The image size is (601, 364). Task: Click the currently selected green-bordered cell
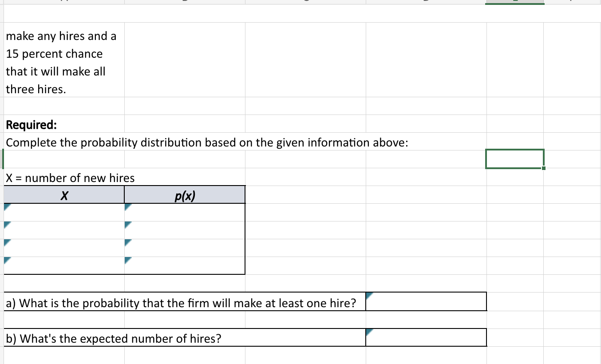515,158
